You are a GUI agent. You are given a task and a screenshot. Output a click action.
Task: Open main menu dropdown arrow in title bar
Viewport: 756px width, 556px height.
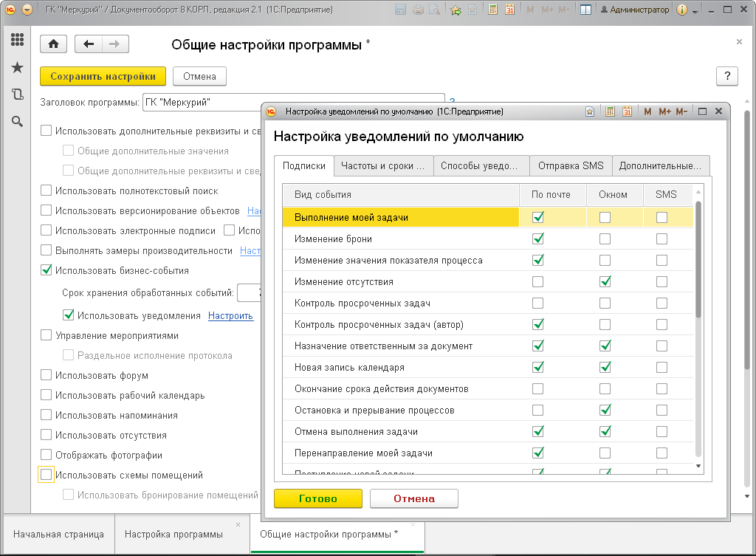pyautogui.click(x=27, y=10)
